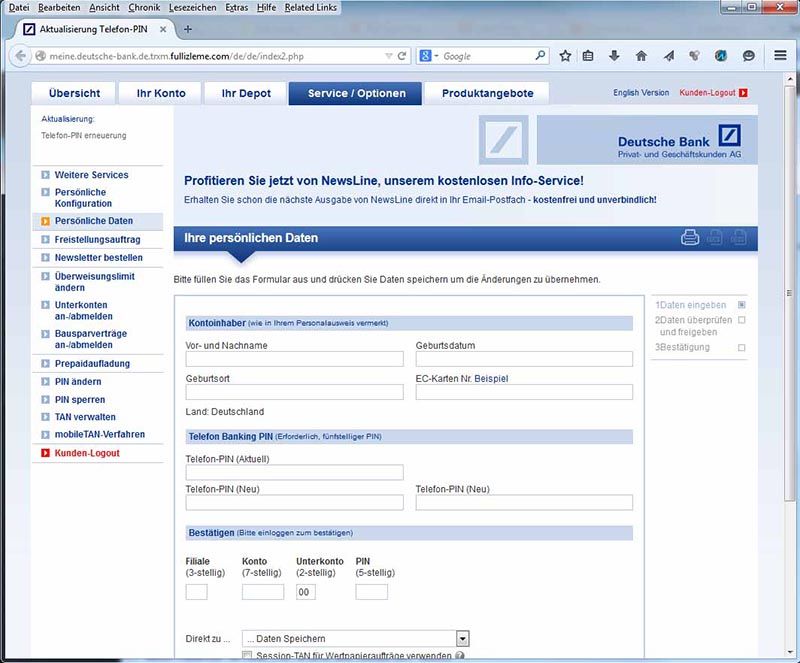Screen dimensions: 800x663
Task: Click the Filiale (3-stellig) input box
Action: [x=196, y=592]
